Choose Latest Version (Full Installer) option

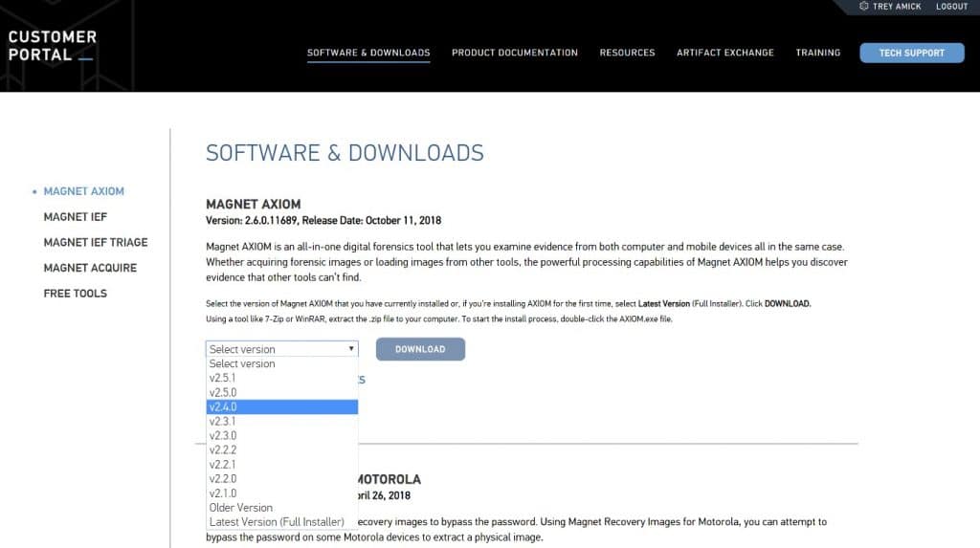click(282, 522)
